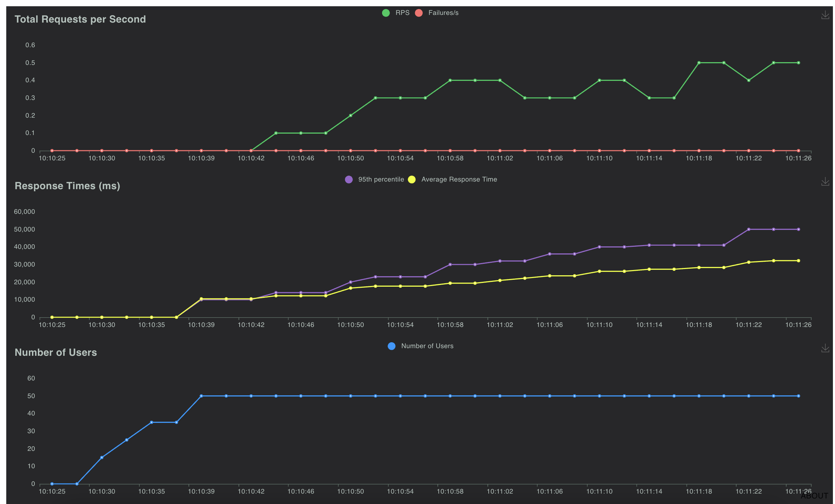This screenshot has width=835, height=504.
Task: Click the Response Times (ms) title
Action: (67, 186)
